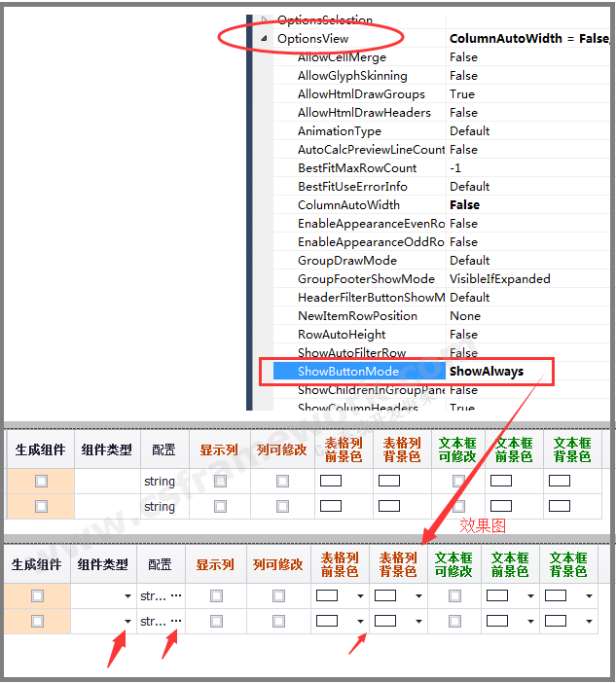This screenshot has height=683, width=616.
Task: Expand the OptionsSelection property group
Action: (266, 19)
